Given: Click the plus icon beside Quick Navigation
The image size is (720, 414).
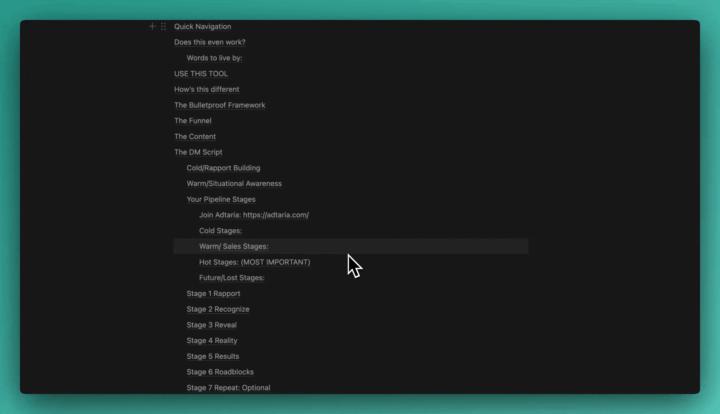Looking at the screenshot, I should click(152, 26).
